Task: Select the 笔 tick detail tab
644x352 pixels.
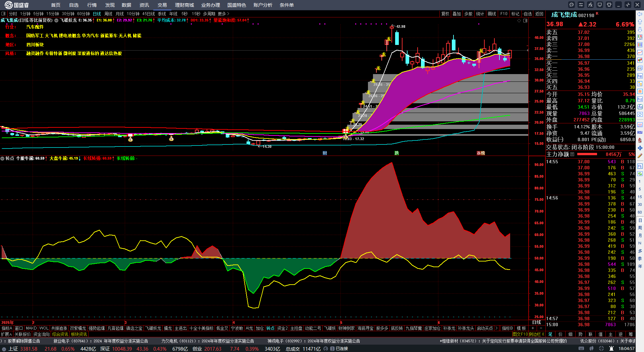Action: point(550,334)
